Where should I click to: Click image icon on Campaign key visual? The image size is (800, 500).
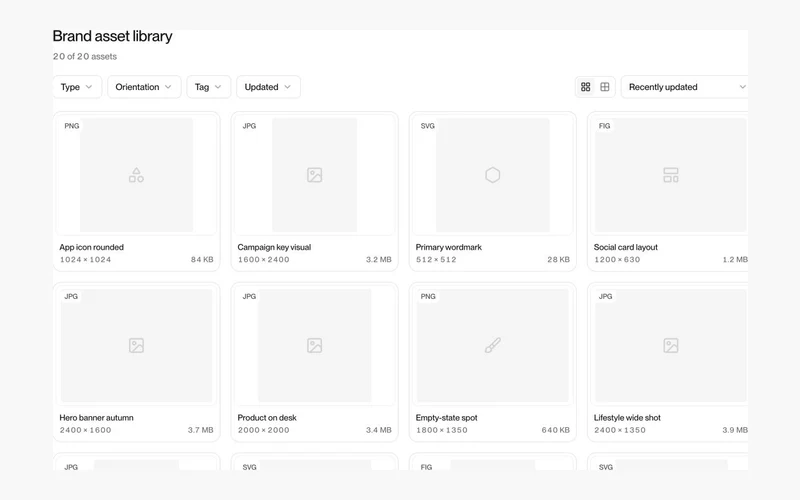314,175
